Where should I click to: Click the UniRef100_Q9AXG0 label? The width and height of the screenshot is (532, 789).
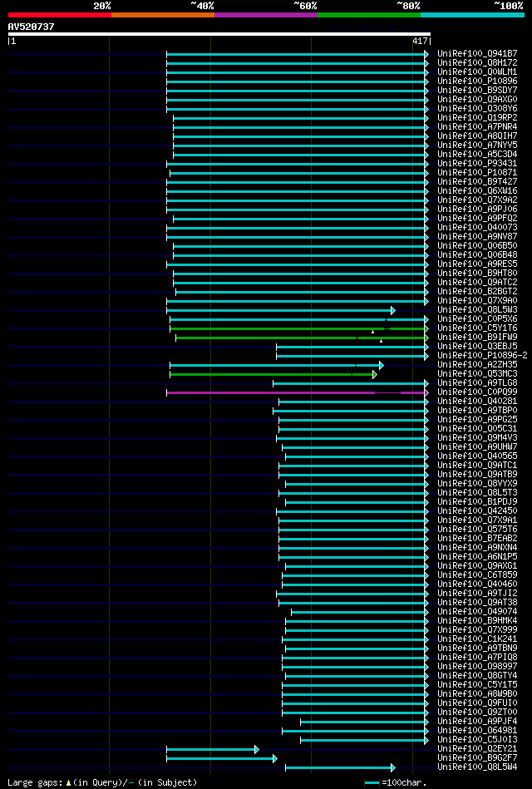click(477, 99)
